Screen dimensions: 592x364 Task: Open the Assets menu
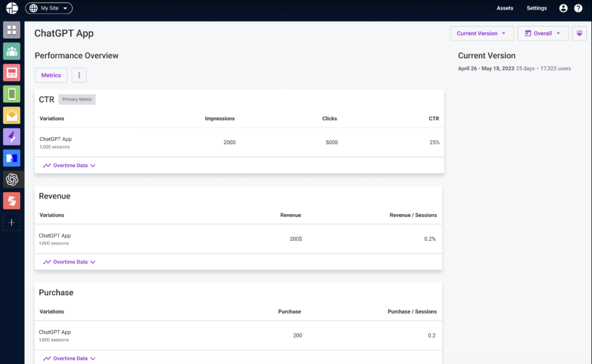505,8
